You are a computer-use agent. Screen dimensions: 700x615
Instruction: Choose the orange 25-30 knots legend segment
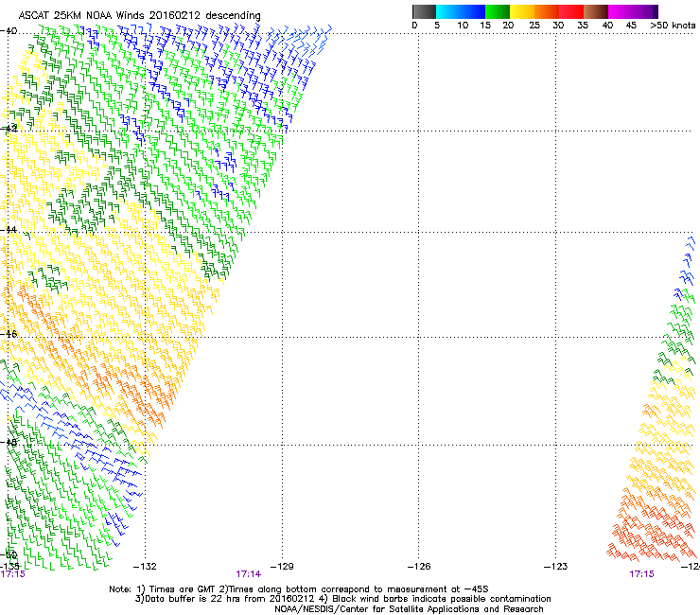[x=547, y=11]
